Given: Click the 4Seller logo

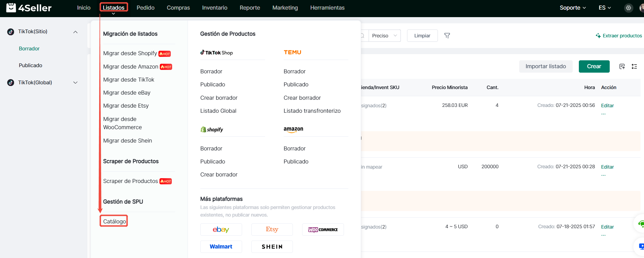Looking at the screenshot, I should point(29,8).
